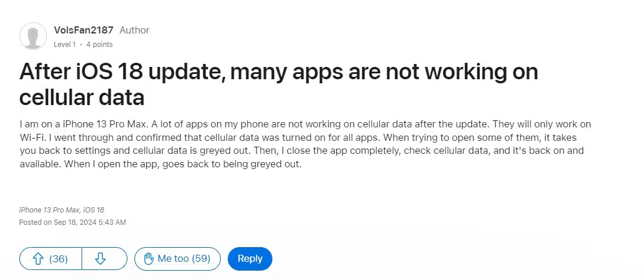Click the raised hand Me too icon
644x280 pixels.
pos(149,259)
